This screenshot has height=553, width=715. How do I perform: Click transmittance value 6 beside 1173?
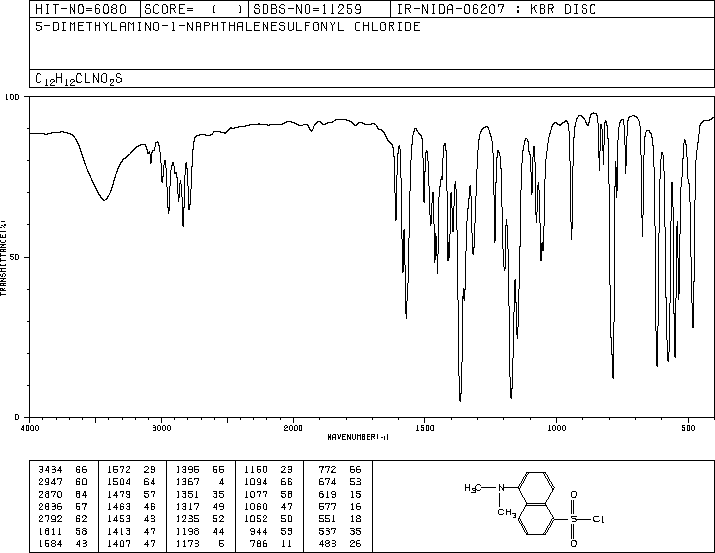click(x=222, y=544)
